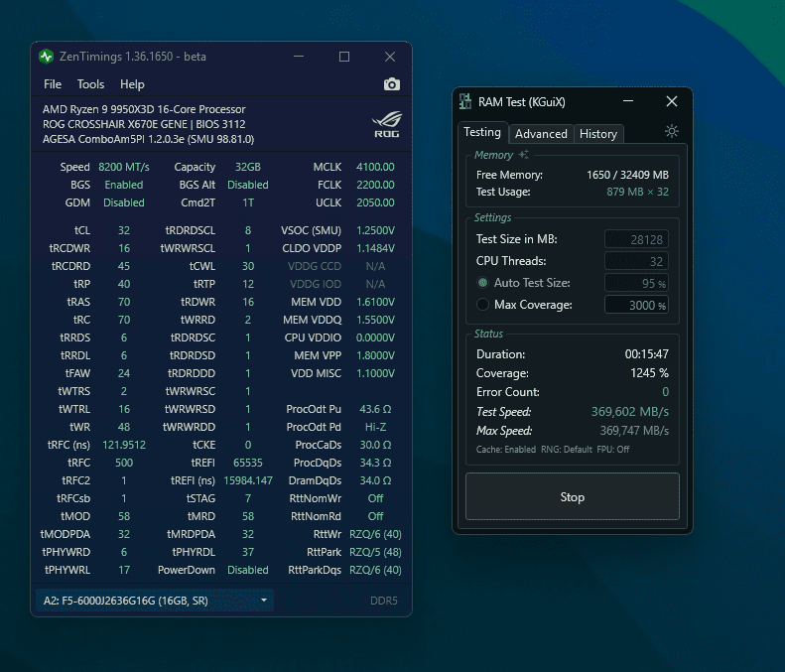Click the tREFI value 65535
Image resolution: width=785 pixels, height=672 pixels.
pos(248,463)
